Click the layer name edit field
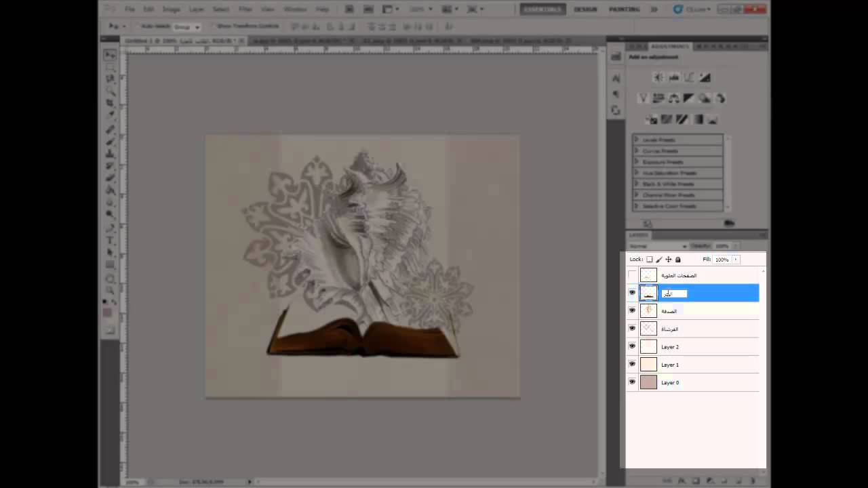This screenshot has width=868, height=488. click(x=674, y=293)
